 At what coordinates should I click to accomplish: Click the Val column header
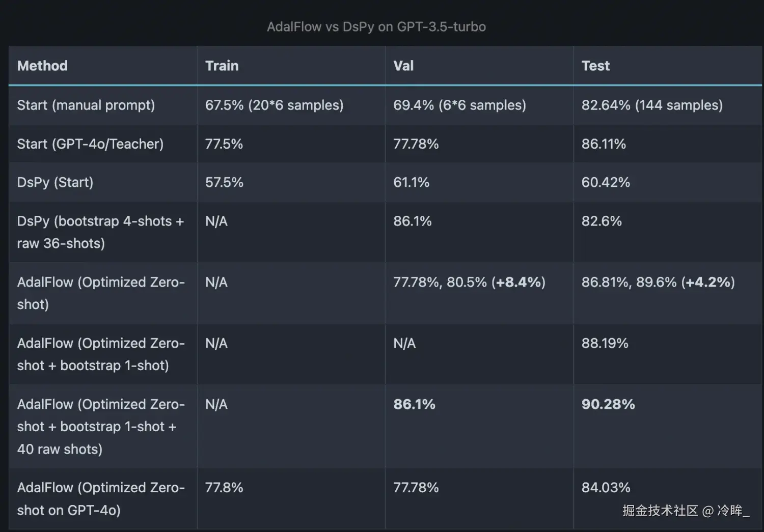[x=403, y=66]
